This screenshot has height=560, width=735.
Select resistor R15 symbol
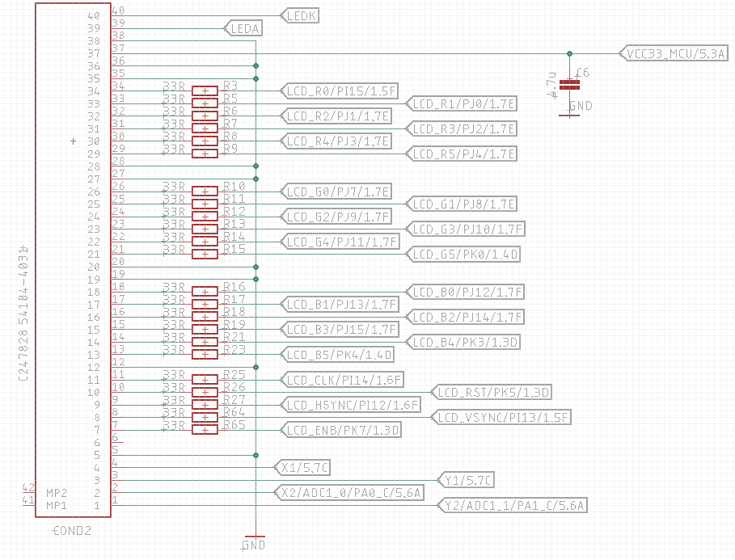tap(205, 254)
